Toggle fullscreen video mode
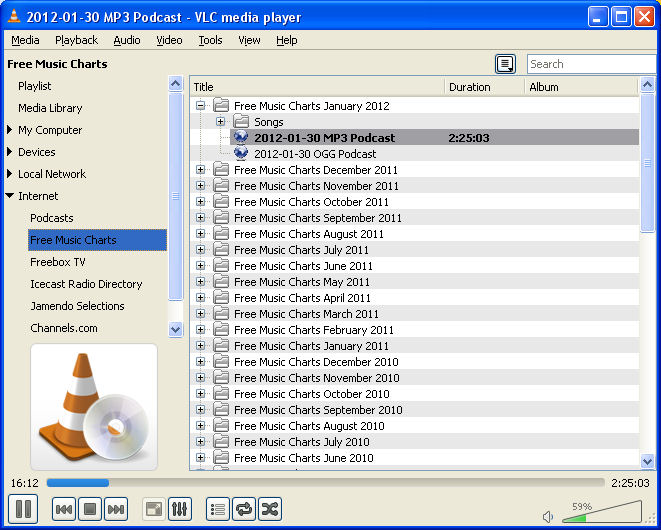The image size is (661, 530). coord(154,510)
